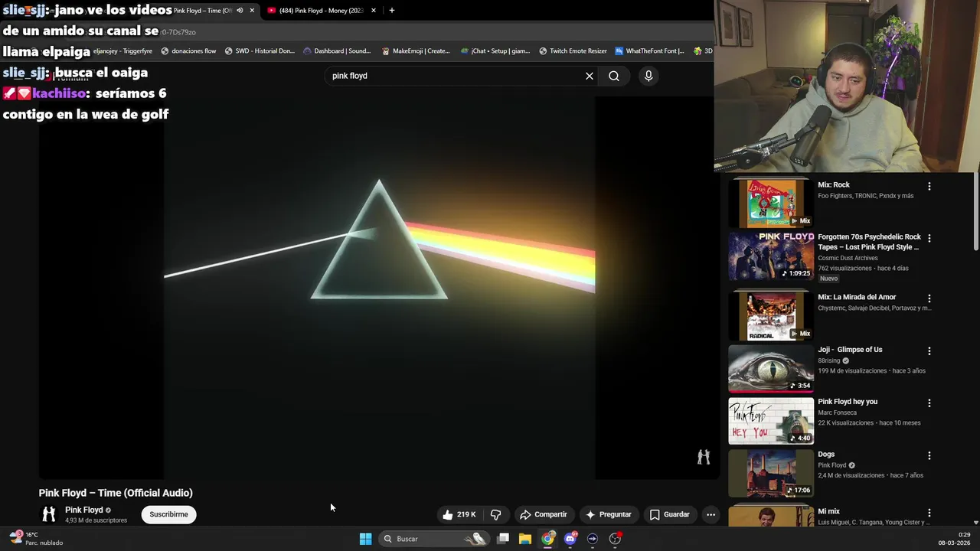Open Task View on the taskbar
This screenshot has height=551, width=980.
click(503, 539)
